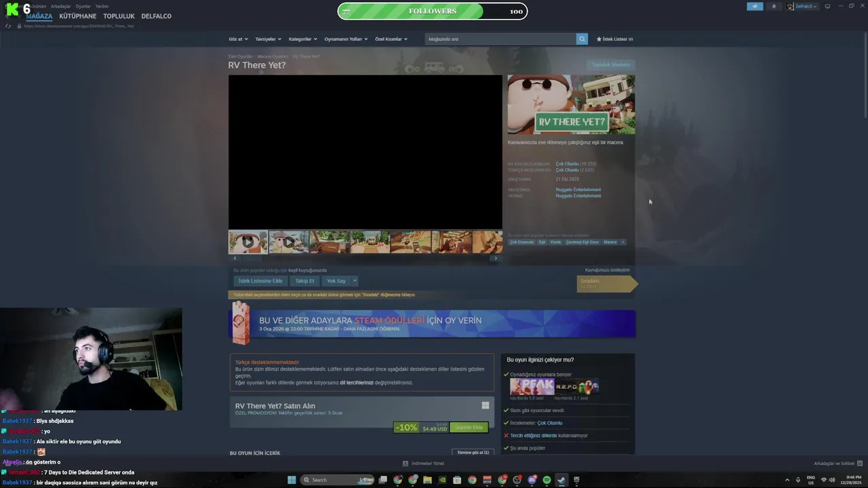
Task: Open the Windows Start button
Action: [292, 480]
